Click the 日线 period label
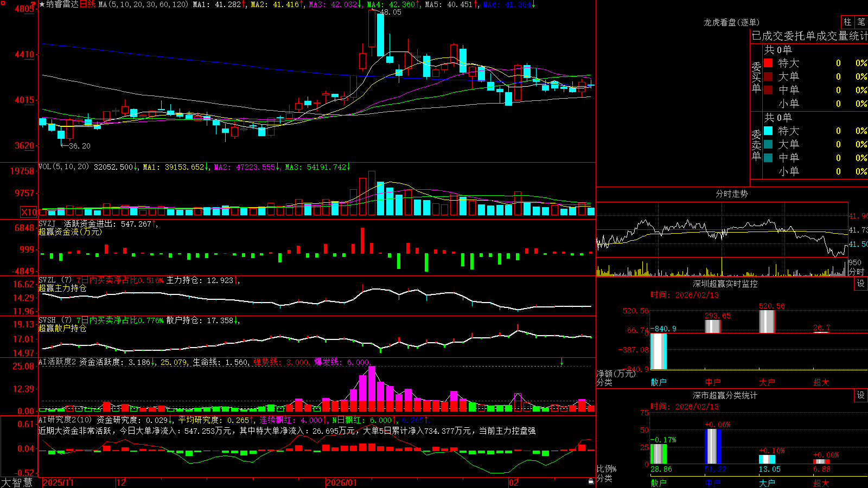Viewport: 868px width, 488px height. point(88,4)
